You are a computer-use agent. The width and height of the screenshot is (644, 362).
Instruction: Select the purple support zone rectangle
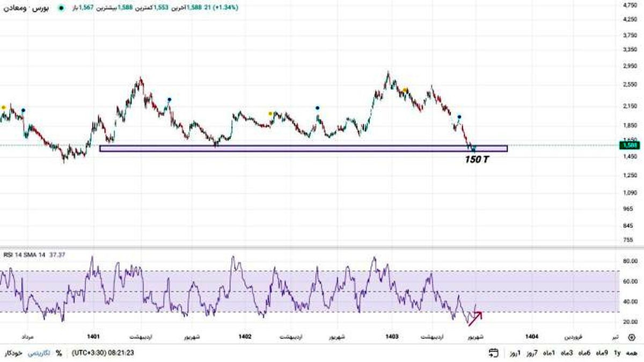point(303,148)
